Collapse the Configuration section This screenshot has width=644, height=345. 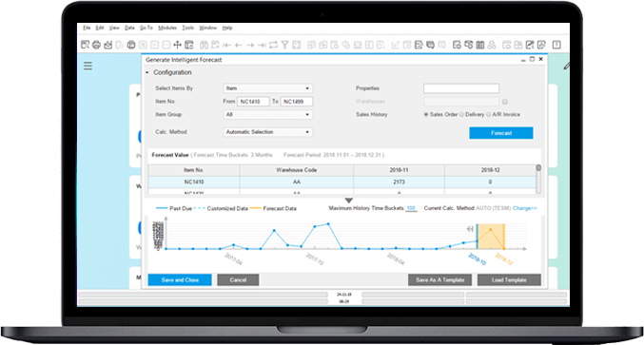pyautogui.click(x=147, y=72)
